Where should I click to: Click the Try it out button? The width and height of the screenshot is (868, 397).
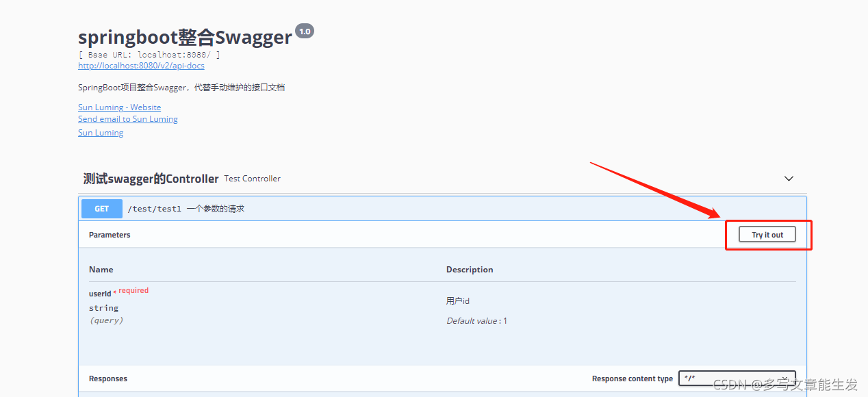pos(767,235)
